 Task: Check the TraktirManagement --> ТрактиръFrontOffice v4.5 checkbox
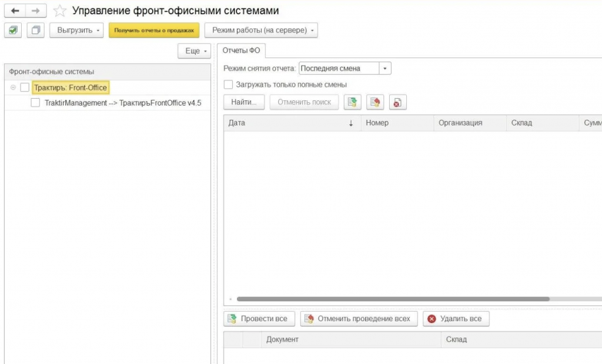[x=35, y=103]
